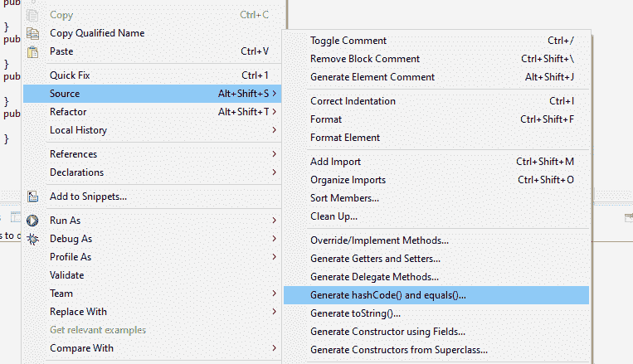Open the Quick Fix option

pyautogui.click(x=70, y=75)
